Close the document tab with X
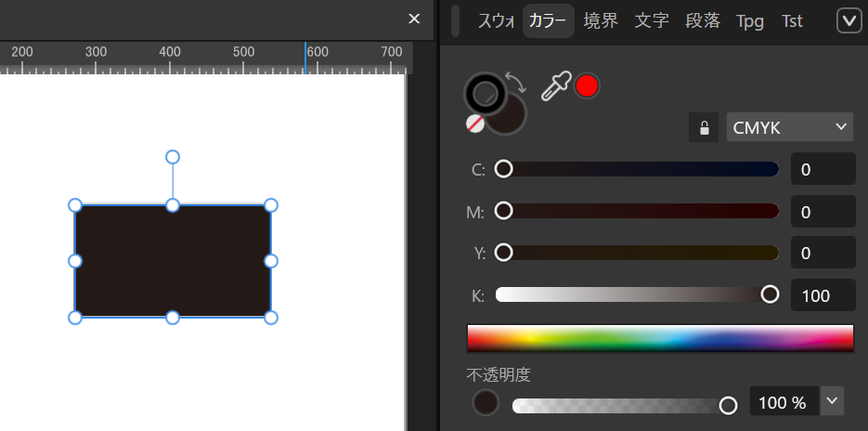Viewport: 868px width, 431px height. coord(414,19)
